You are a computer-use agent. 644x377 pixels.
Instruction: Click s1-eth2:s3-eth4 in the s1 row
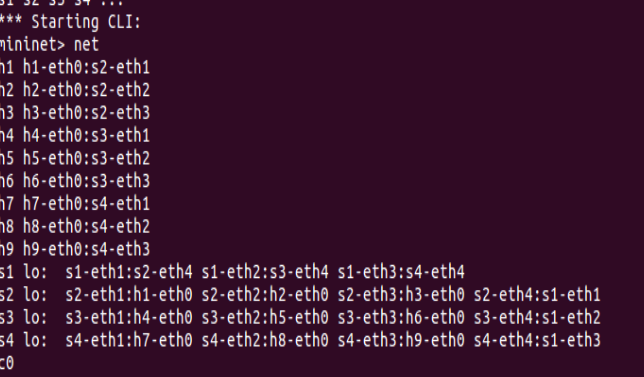coord(265,272)
